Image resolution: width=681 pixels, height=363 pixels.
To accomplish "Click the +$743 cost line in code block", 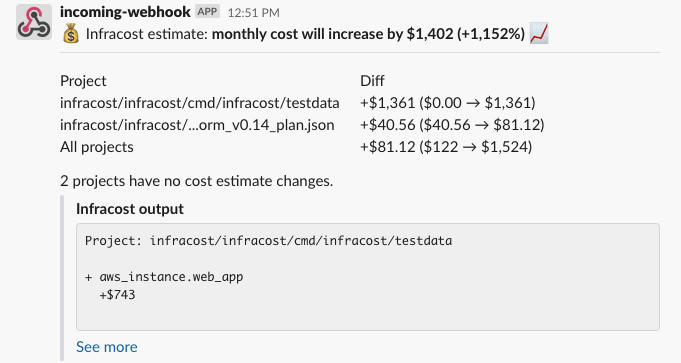I will (117, 295).
